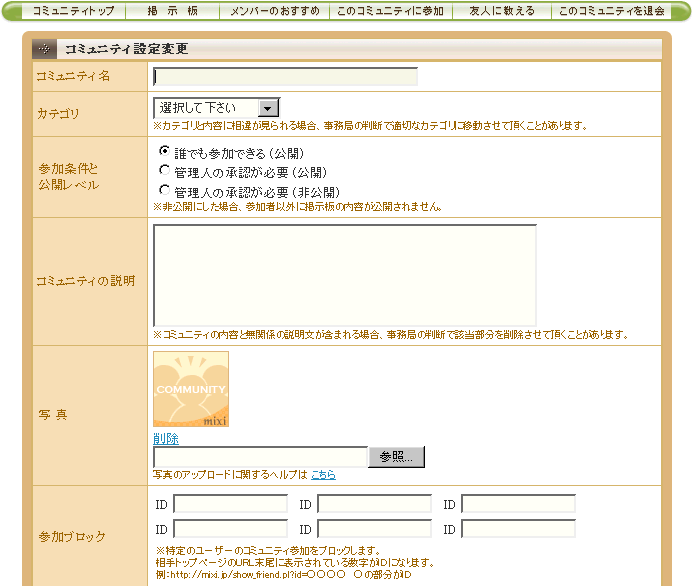Click the 削除 link under the photo
Image resolution: width=692 pixels, height=586 pixels.
coord(166,439)
